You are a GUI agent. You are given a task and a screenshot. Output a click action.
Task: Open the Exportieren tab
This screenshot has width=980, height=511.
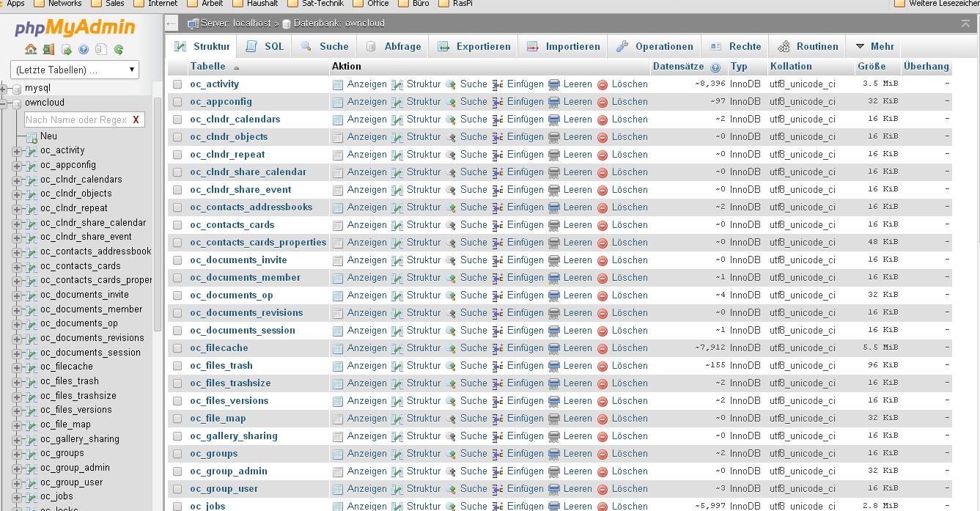coord(474,46)
